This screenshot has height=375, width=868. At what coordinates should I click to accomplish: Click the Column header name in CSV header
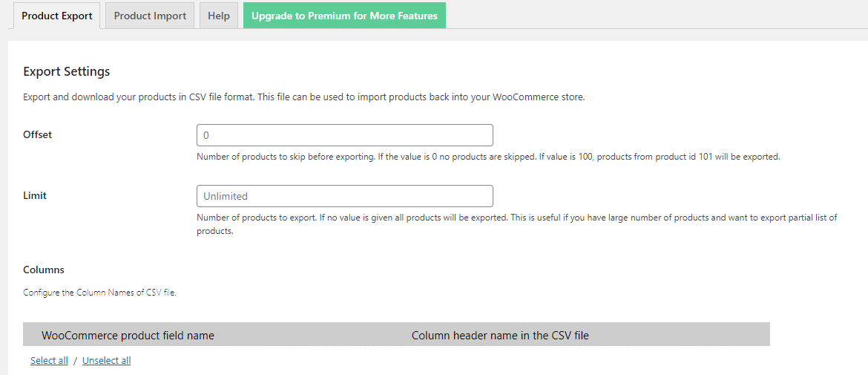click(501, 336)
